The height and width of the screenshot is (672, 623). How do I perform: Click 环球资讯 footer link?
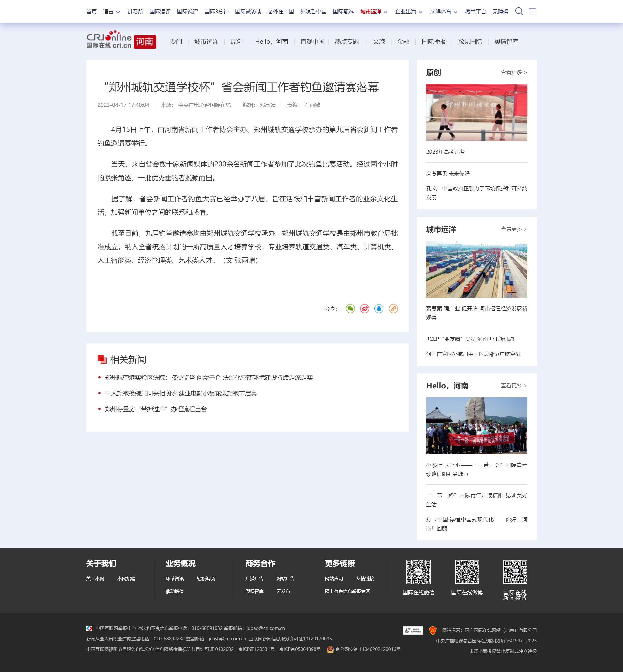pos(175,579)
